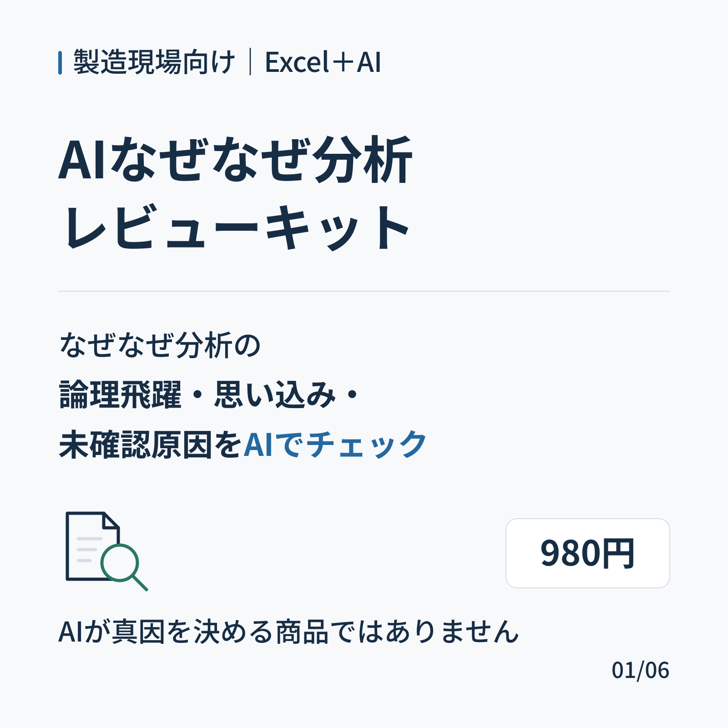
Task: Click the 思い込み bold text
Action: click(275, 394)
